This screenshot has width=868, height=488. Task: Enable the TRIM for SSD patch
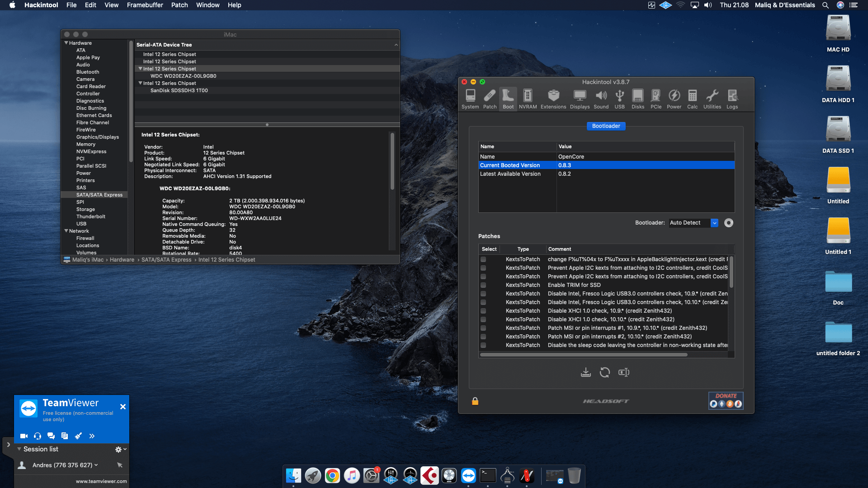point(484,285)
